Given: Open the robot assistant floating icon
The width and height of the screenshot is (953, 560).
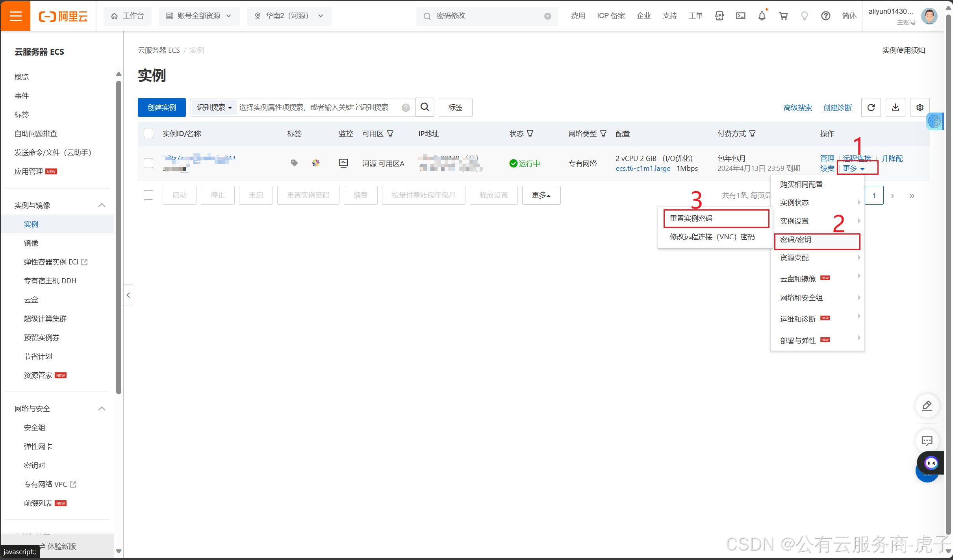Looking at the screenshot, I should coord(931,463).
